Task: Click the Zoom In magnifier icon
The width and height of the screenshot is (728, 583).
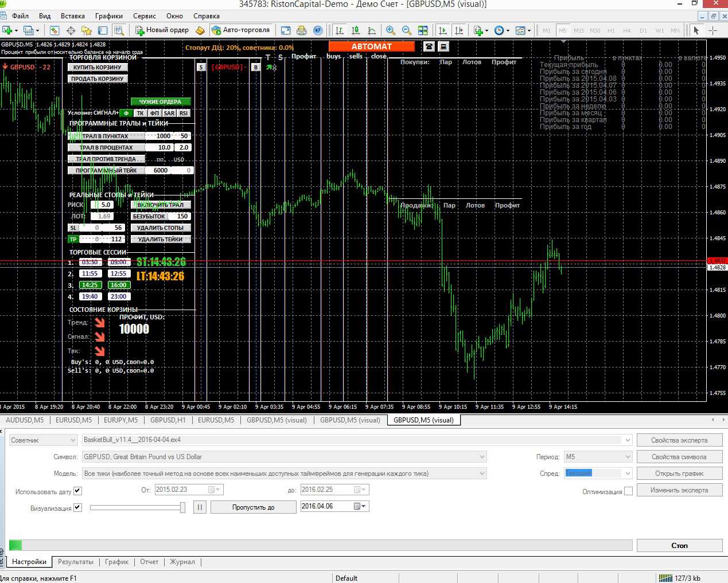Action: (x=391, y=30)
